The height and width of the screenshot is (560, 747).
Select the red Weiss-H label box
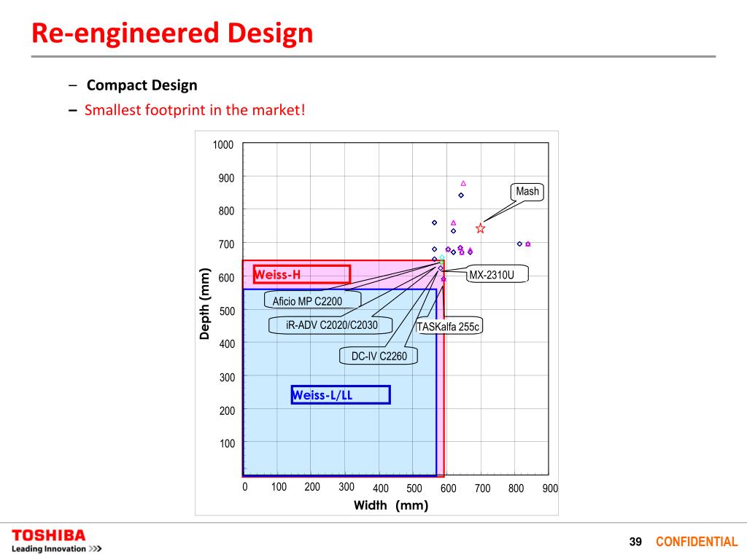[301, 274]
